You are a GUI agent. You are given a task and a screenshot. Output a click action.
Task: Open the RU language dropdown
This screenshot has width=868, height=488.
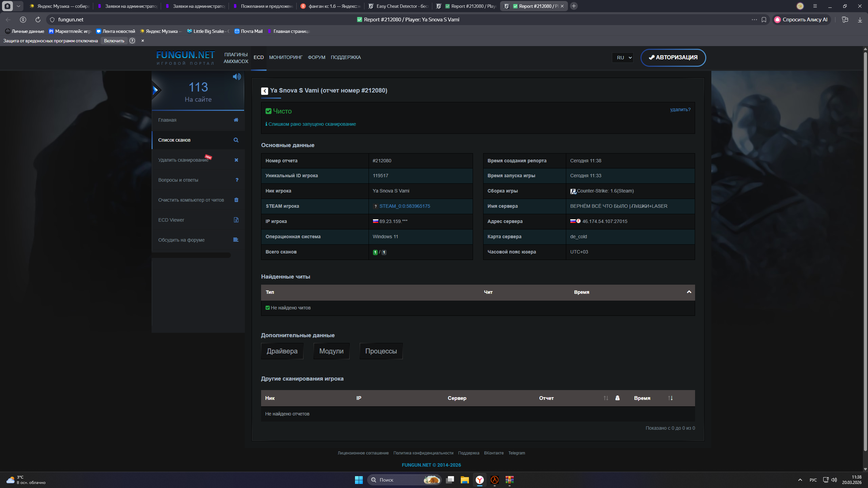point(623,58)
